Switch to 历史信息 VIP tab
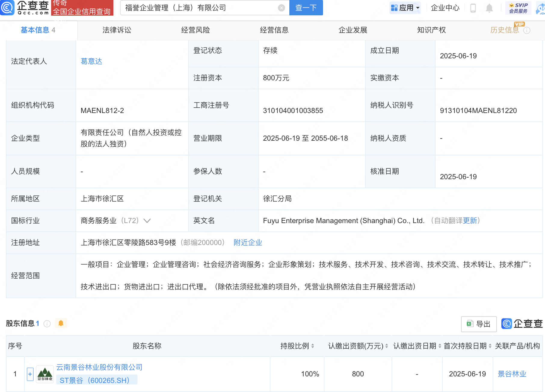This screenshot has height=392, width=545. coord(505,30)
